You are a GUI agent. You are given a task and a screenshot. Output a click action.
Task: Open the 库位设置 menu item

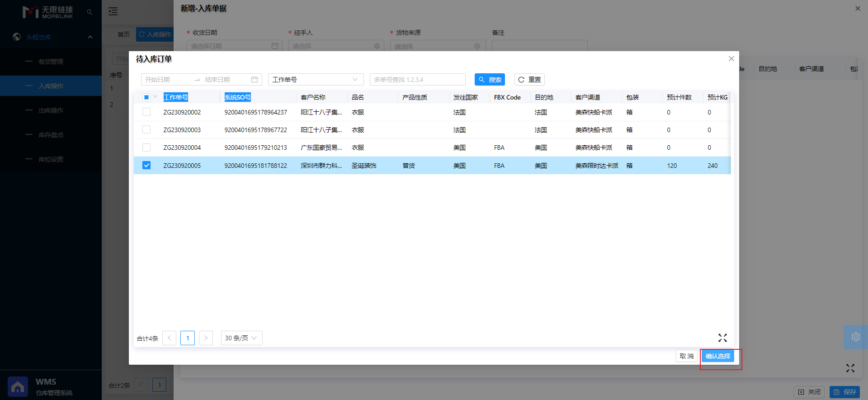pyautogui.click(x=51, y=159)
